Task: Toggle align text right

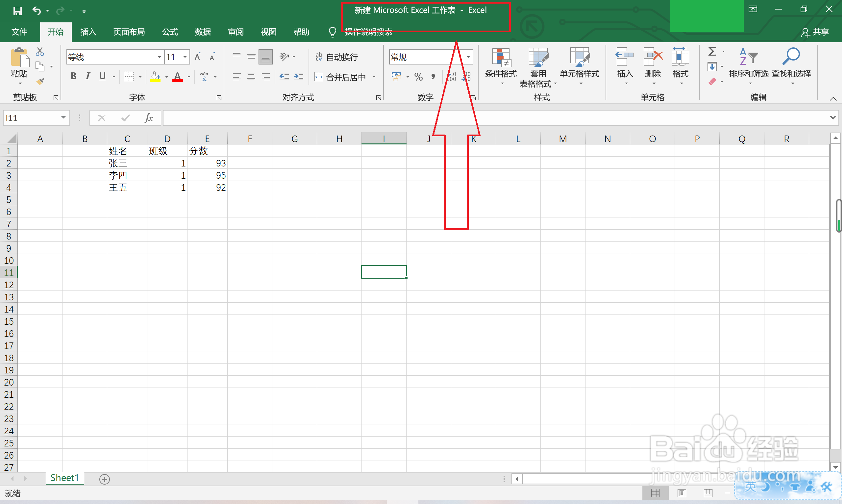Action: tap(266, 77)
